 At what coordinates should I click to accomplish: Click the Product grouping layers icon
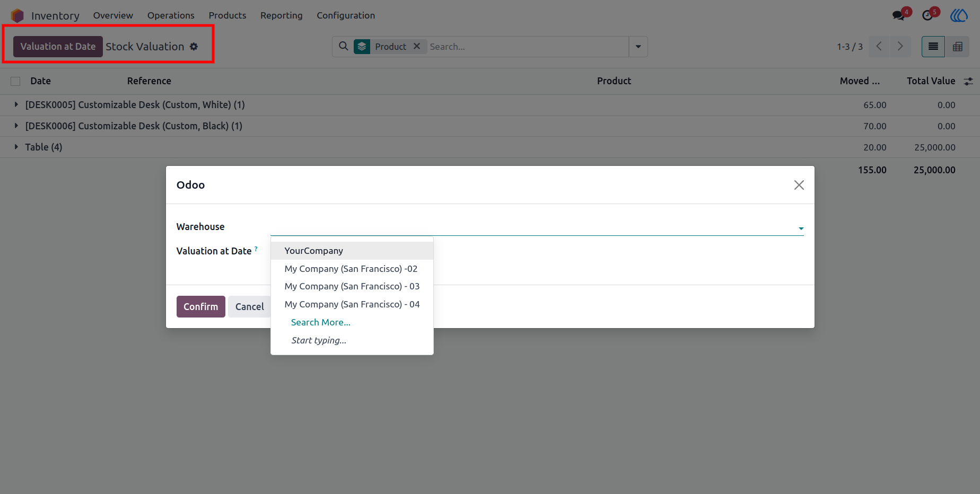pos(362,47)
